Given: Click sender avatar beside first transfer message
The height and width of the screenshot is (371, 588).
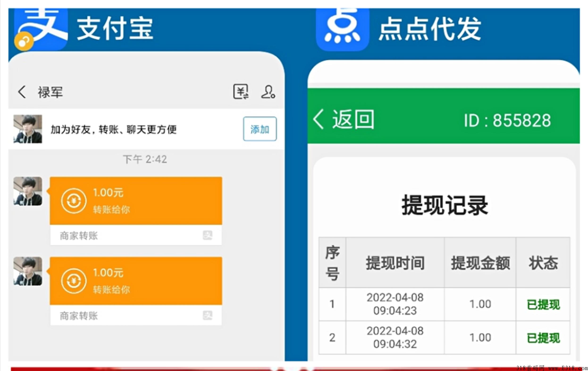Looking at the screenshot, I should tap(28, 191).
